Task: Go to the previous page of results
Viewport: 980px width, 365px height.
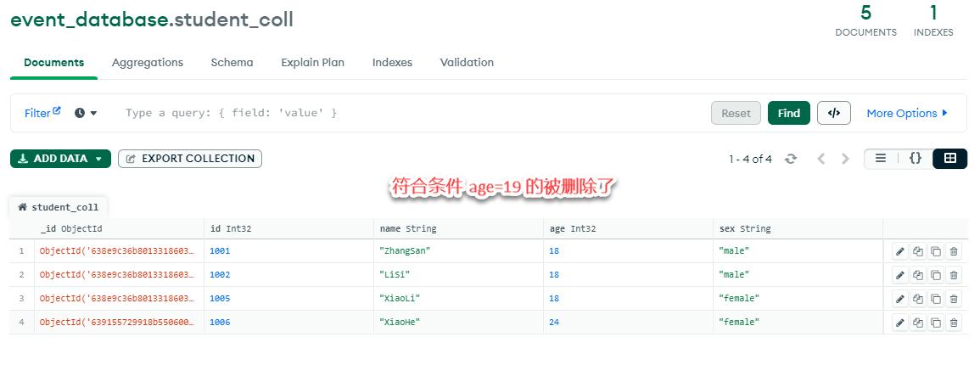Action: [x=820, y=159]
